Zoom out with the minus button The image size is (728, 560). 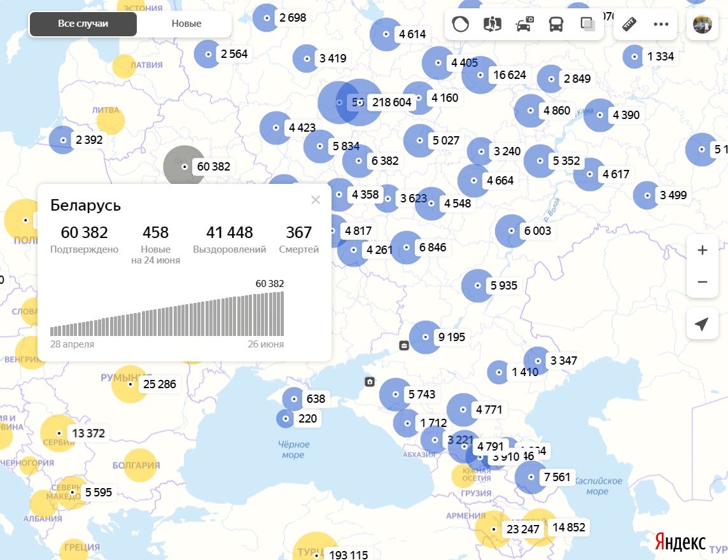point(703,282)
